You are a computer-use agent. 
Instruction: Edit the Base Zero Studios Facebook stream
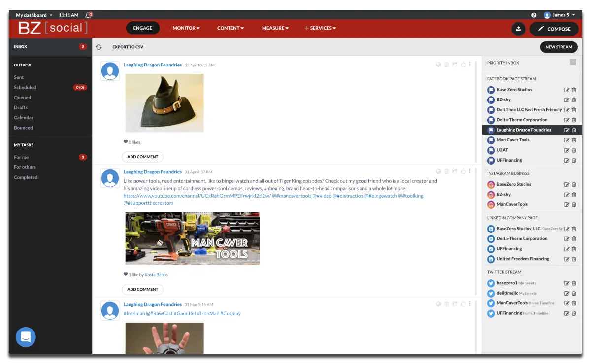point(566,90)
